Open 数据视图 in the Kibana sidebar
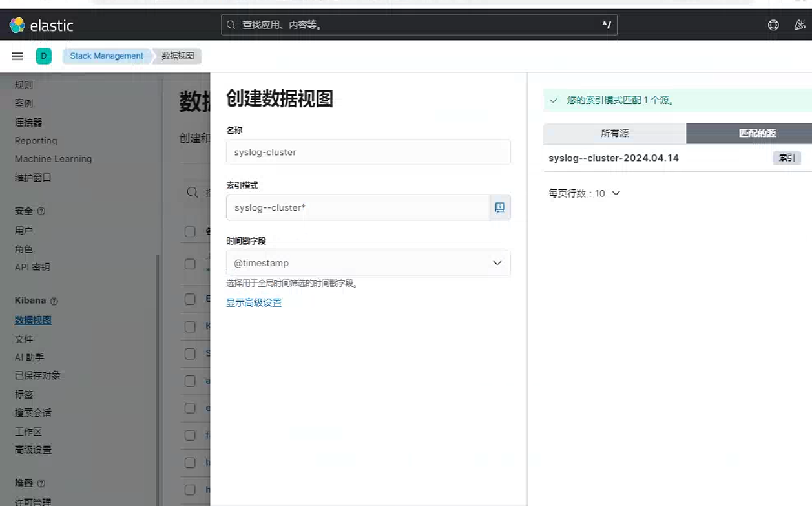Screen dimensions: 812x506 pyautogui.click(x=33, y=320)
